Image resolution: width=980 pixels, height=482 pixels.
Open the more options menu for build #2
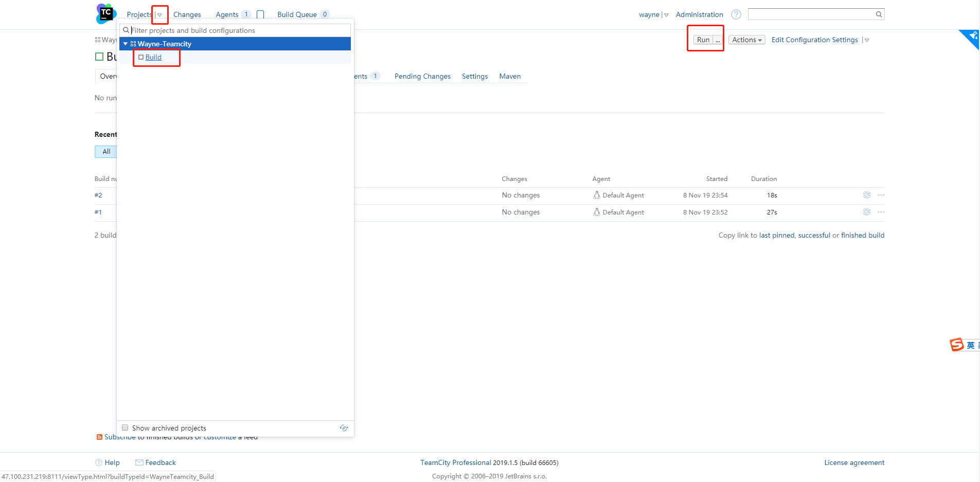pyautogui.click(x=881, y=195)
